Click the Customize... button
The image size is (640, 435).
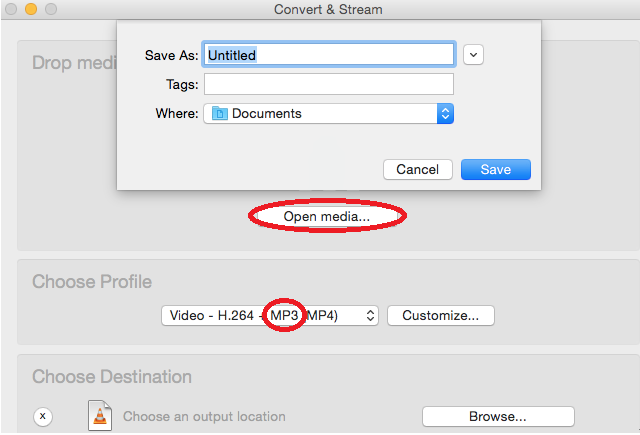click(441, 315)
